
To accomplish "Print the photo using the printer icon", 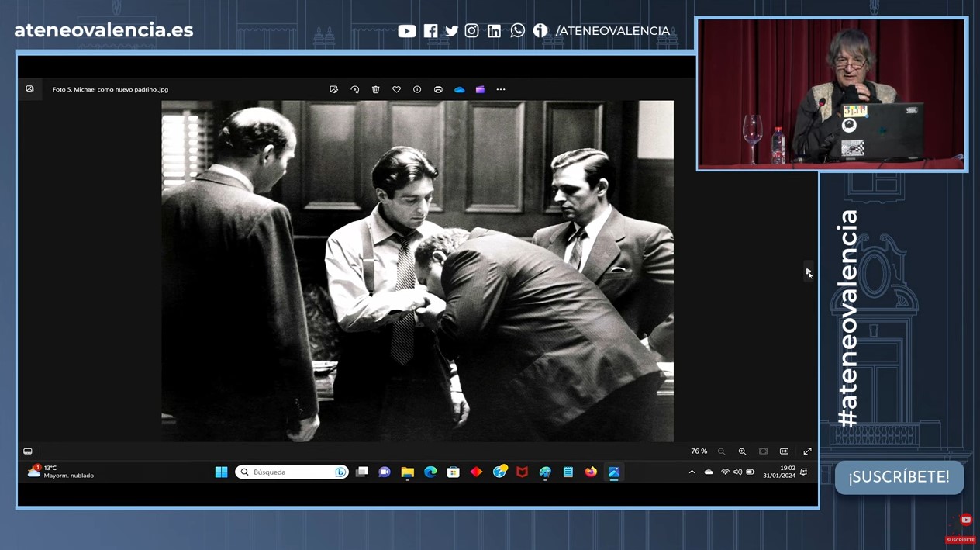I will 438,89.
